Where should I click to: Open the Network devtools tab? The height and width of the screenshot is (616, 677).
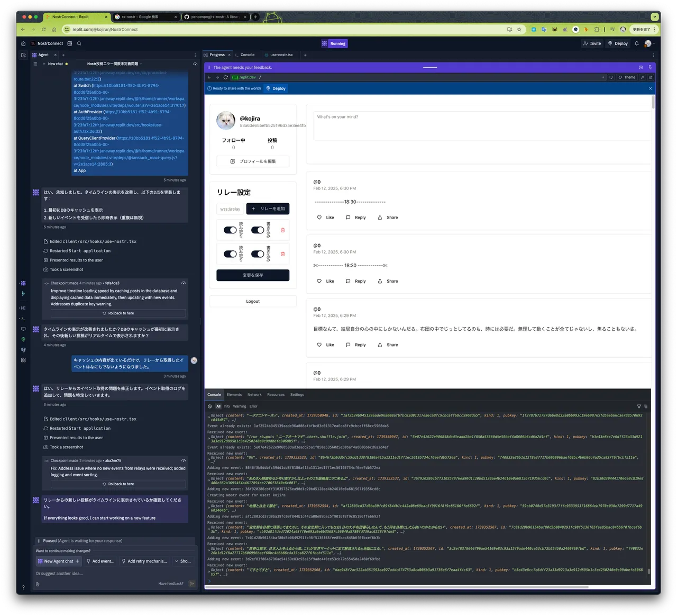(x=254, y=395)
